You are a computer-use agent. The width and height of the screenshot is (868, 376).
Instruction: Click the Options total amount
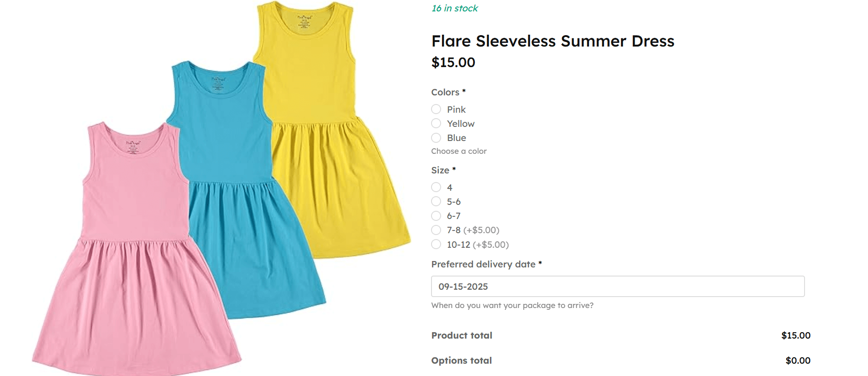(798, 360)
